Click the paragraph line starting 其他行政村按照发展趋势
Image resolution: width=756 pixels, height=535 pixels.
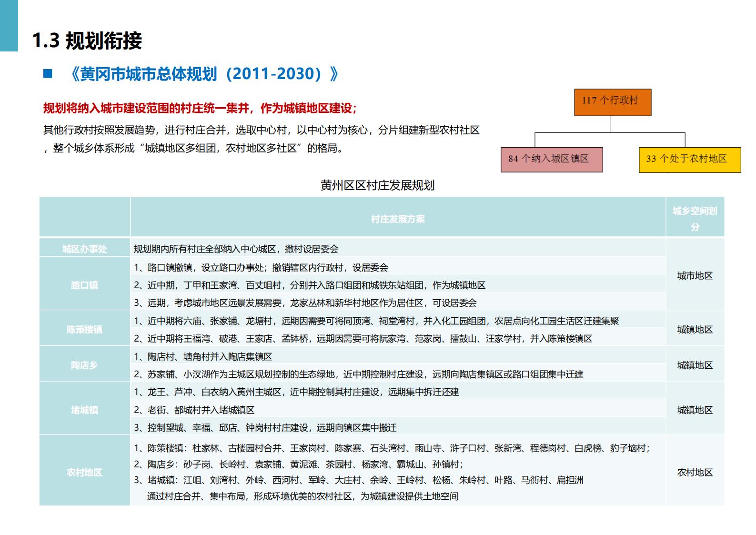point(261,130)
